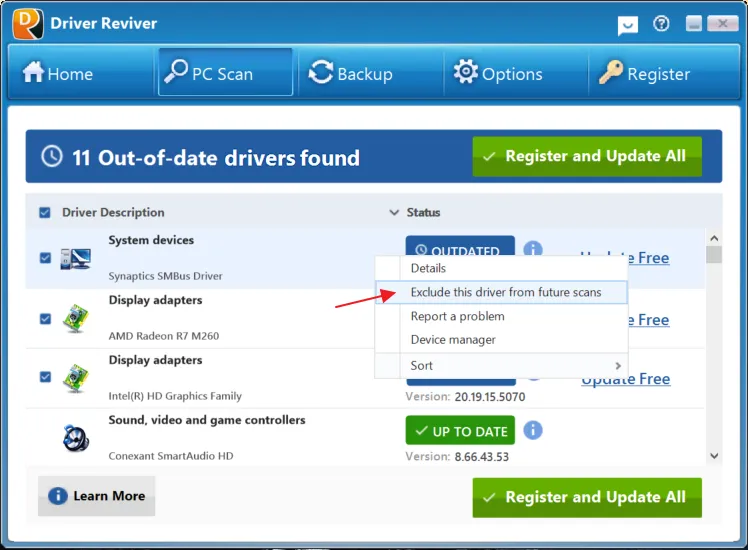Close the Driver Reviver window

722,23
